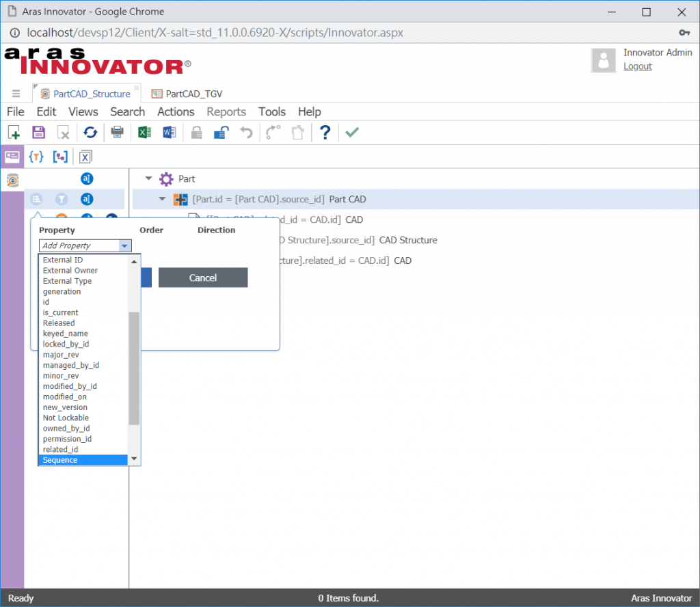Viewport: 700px width, 607px height.
Task: Click the purple form view icon
Action: [x=12, y=157]
